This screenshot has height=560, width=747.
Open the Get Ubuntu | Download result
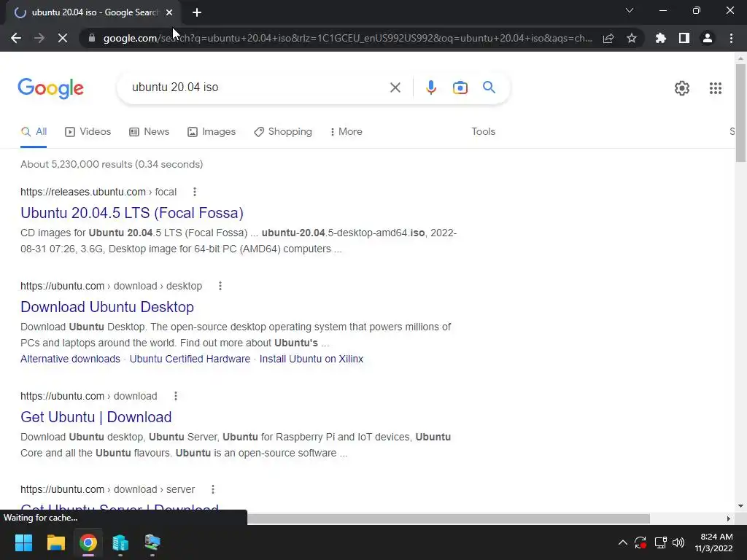tap(96, 417)
